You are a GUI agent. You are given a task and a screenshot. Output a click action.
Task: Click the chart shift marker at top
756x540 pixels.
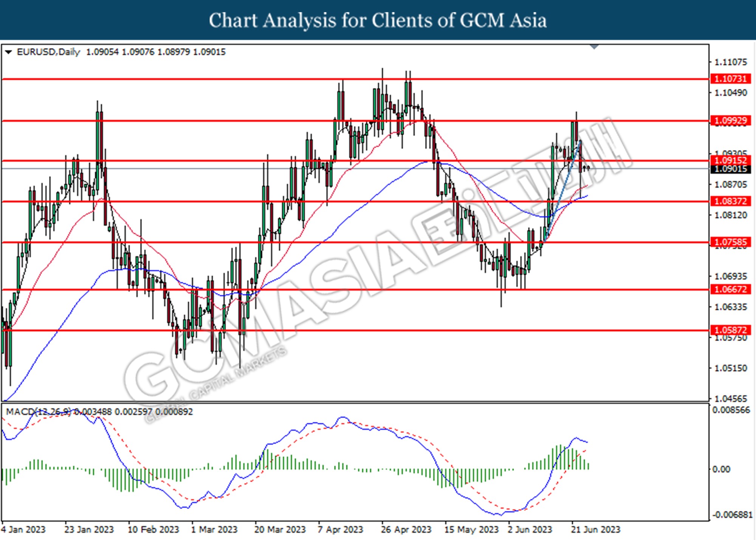tap(594, 47)
